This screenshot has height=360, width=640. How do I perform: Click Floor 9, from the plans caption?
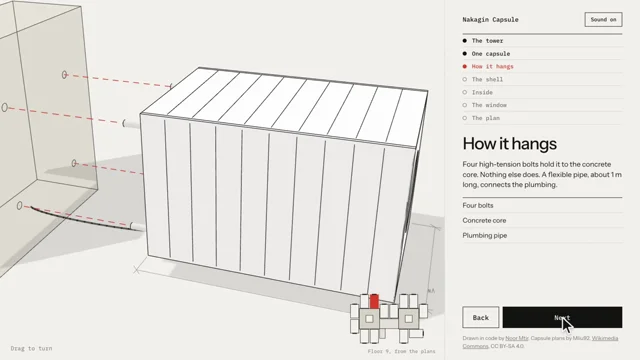[x=401, y=351]
